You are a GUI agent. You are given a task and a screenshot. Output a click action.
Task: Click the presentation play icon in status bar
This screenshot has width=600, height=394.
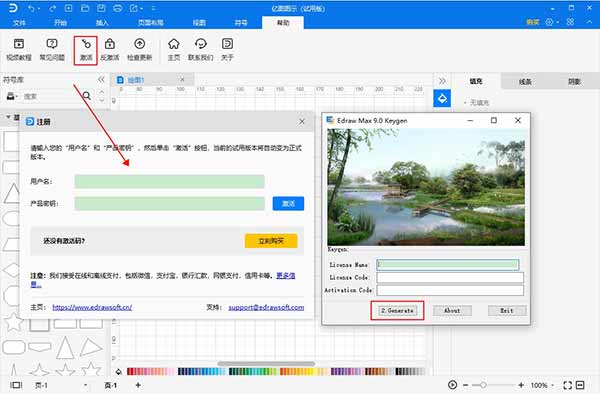click(452, 385)
